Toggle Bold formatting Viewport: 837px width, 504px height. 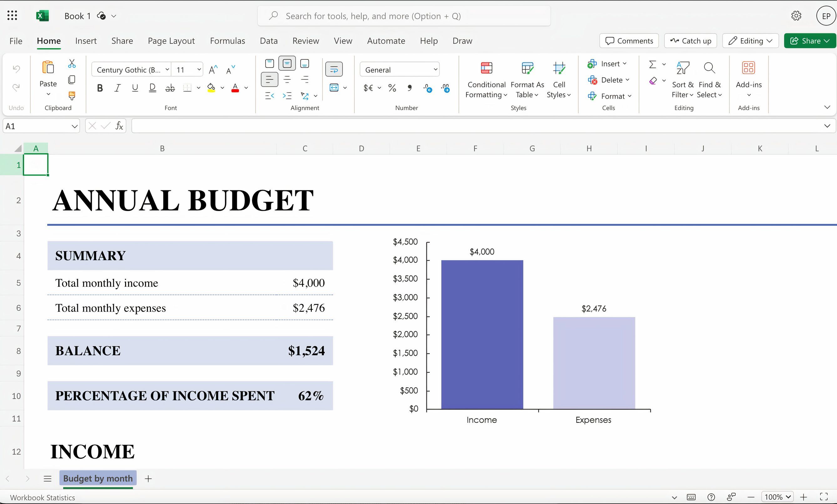pos(100,88)
